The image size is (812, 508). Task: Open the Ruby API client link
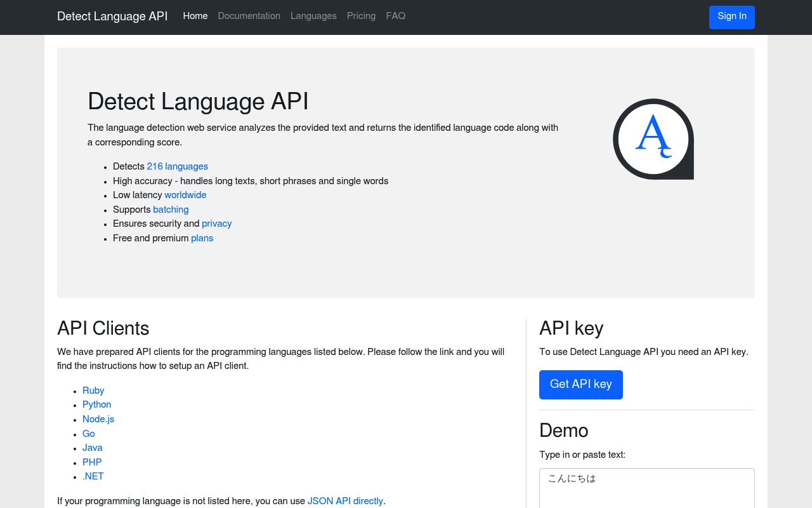pyautogui.click(x=93, y=391)
